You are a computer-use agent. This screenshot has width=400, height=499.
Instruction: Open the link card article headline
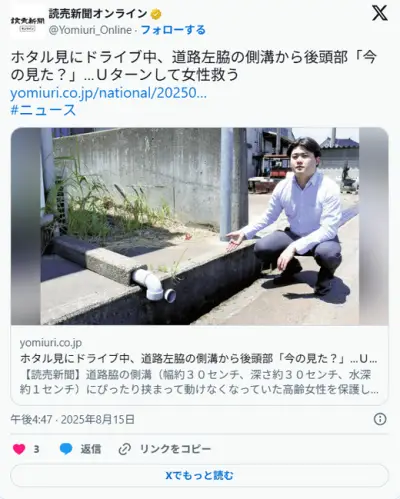[x=199, y=358]
